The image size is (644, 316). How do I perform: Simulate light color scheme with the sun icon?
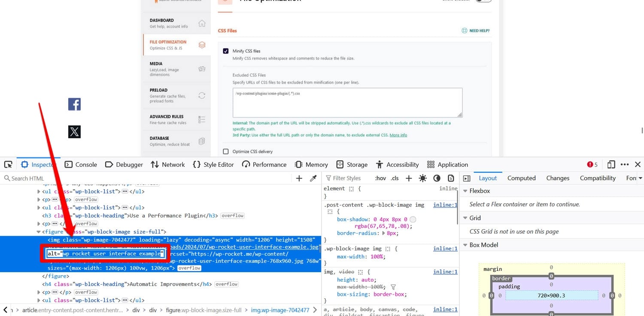point(423,178)
